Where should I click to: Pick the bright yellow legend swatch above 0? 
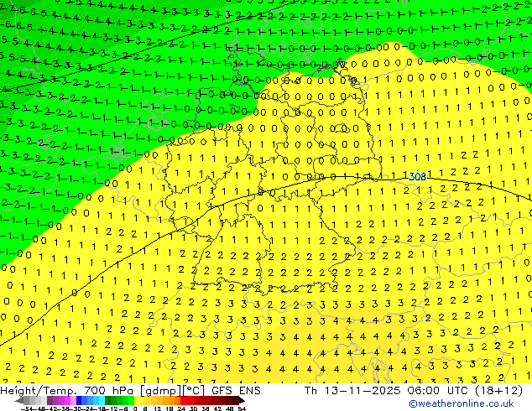pos(137,400)
